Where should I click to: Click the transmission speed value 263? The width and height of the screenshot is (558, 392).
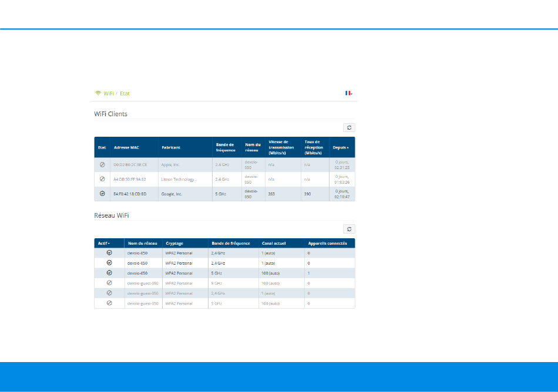point(271,194)
